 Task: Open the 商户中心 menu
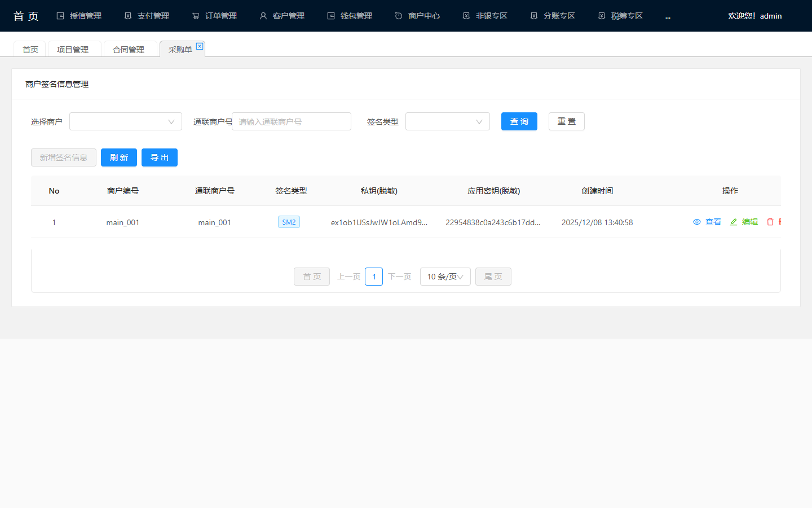pyautogui.click(x=417, y=16)
